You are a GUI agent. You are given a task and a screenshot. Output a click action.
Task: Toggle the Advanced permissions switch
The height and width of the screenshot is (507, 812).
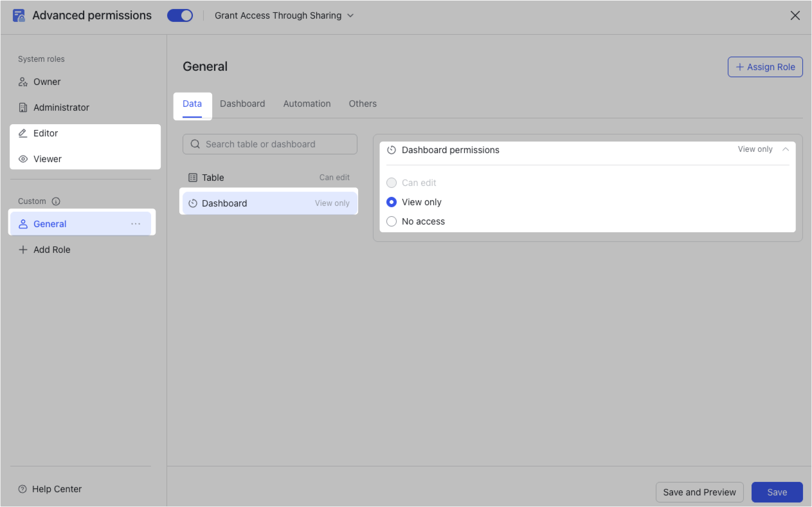180,15
